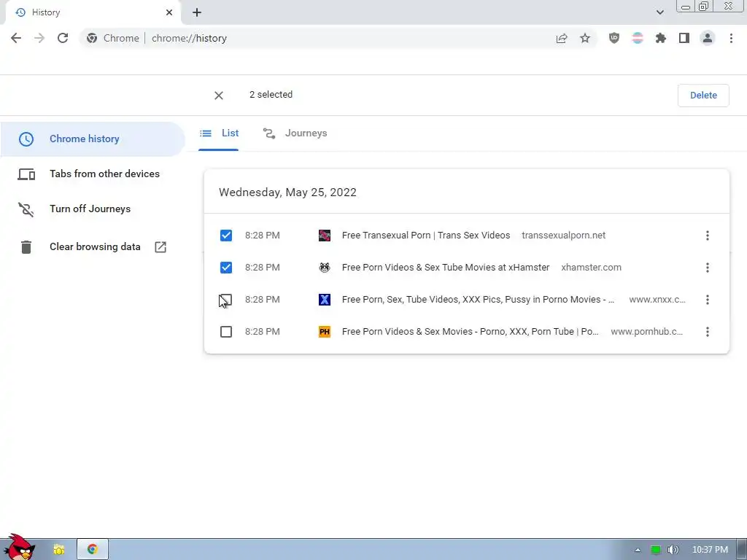Click the Wednesday, May 25, 2022 heading
This screenshot has width=747, height=560.
coord(287,192)
